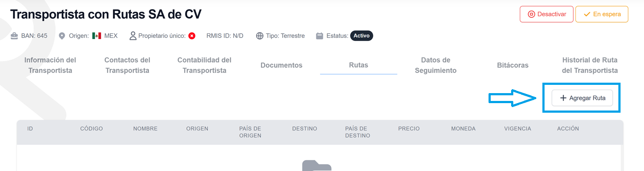This screenshot has width=644, height=171.
Task: Click the PRECIO column header
Action: 409,129
